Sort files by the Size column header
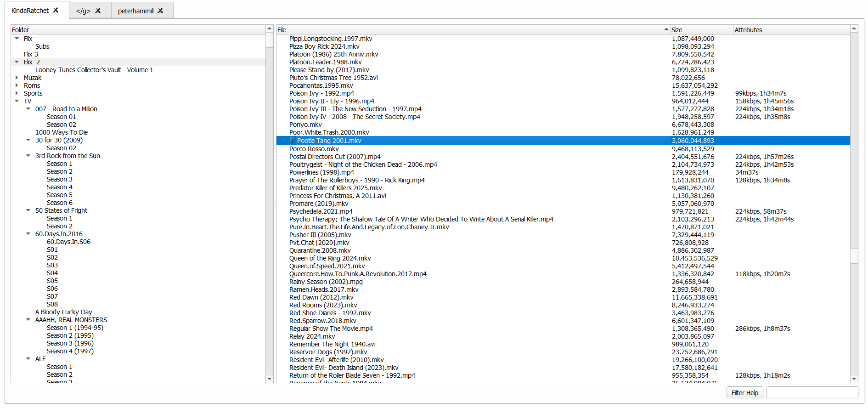Viewport: 868px width, 408px height. (701, 30)
